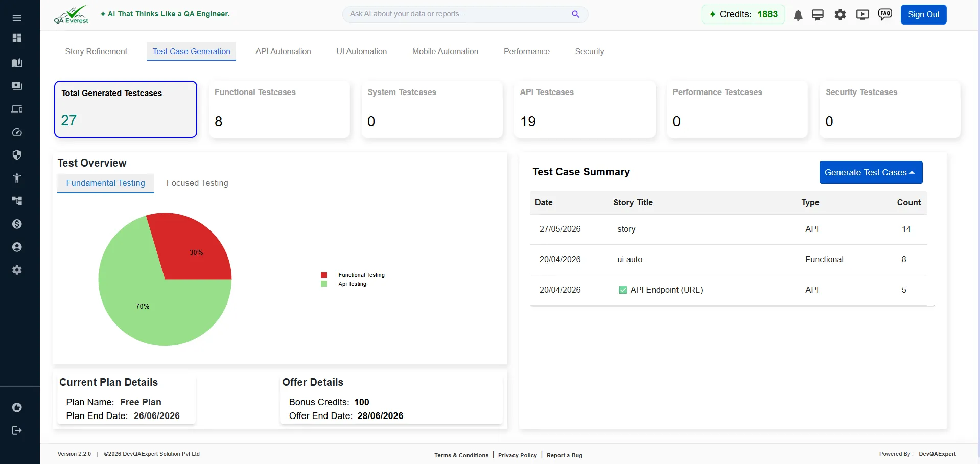This screenshot has height=464, width=980.
Task: Click the Date column header
Action: point(544,203)
